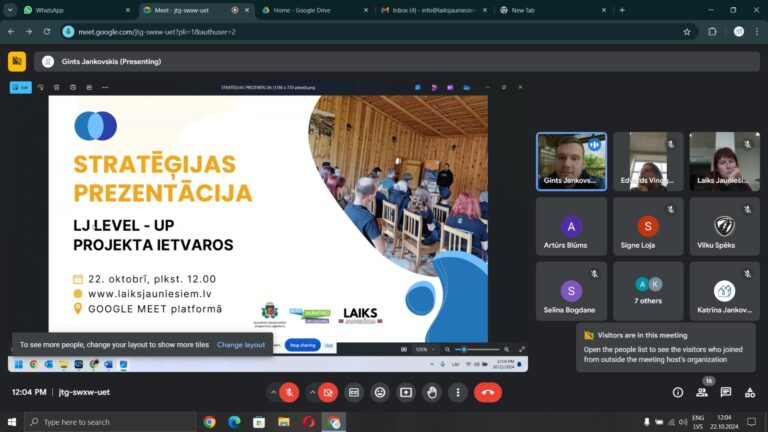
Task: Expand audio settings arrow beside microphone
Action: click(273, 393)
